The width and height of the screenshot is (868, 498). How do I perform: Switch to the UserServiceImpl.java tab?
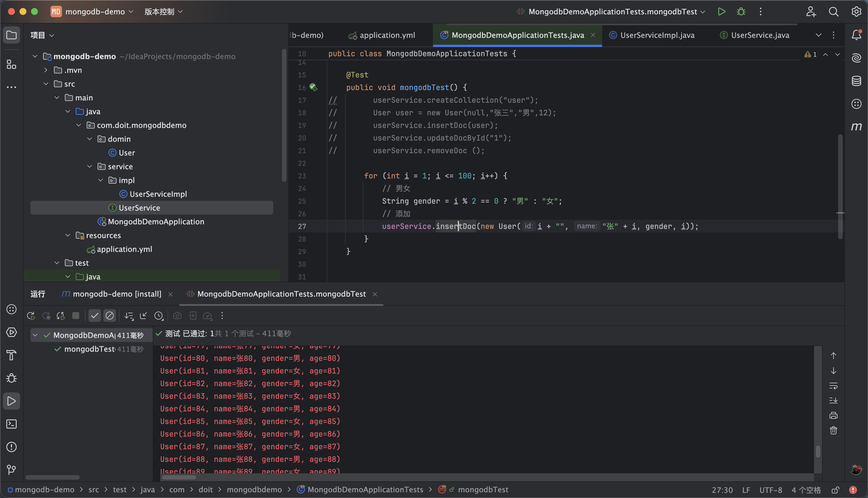click(657, 35)
